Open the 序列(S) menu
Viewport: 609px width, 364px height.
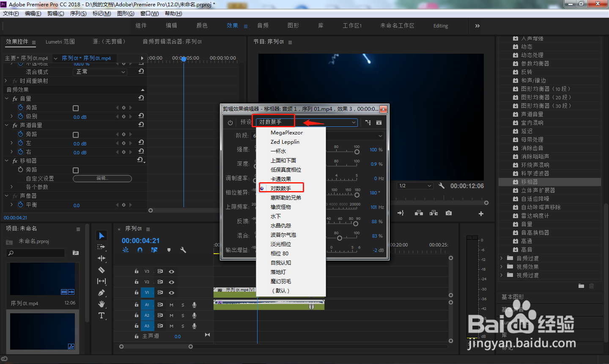point(78,14)
